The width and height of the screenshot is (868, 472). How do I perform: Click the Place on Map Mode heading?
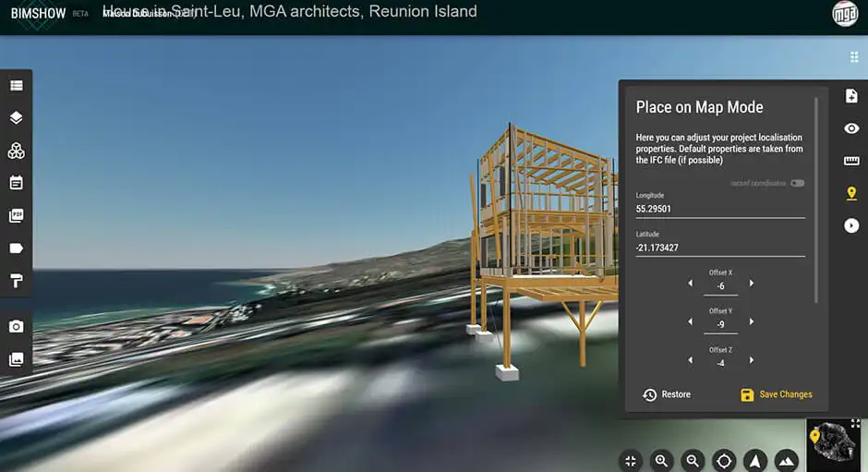pos(699,107)
